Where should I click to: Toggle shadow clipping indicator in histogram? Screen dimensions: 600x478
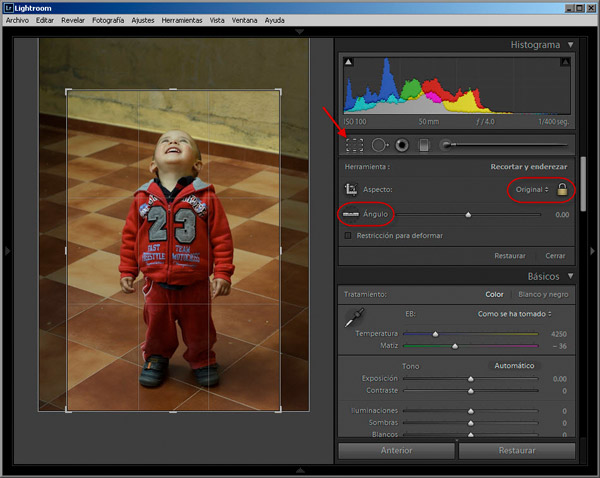click(x=348, y=62)
